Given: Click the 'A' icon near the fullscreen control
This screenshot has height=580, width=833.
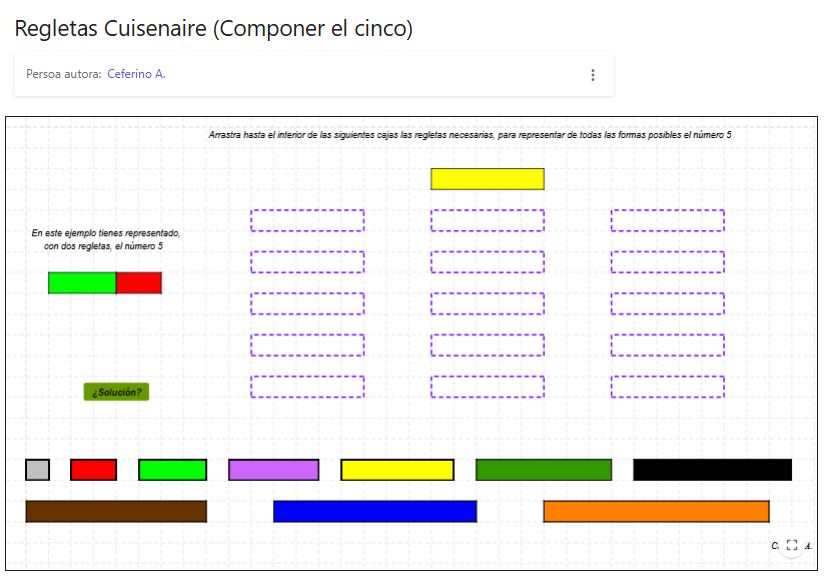Looking at the screenshot, I should click(x=809, y=547).
